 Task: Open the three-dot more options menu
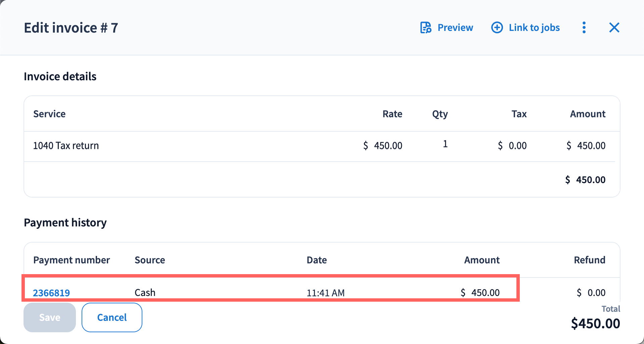click(x=584, y=28)
